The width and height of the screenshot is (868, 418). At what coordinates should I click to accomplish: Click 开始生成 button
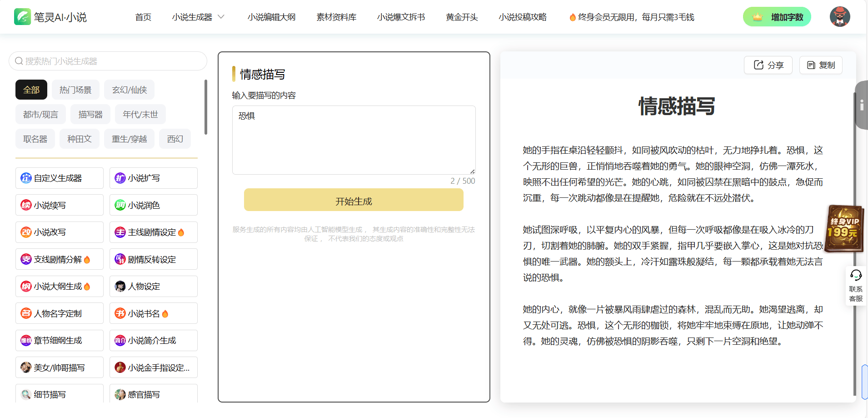(354, 200)
